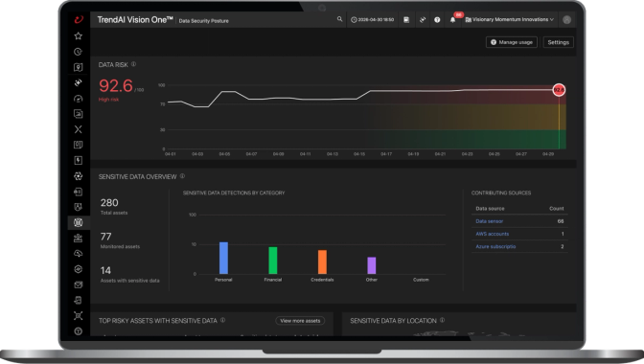Viewport: 644px width, 364px height.
Task: Click the flower-shaped knot icon in sidebar
Action: click(x=78, y=176)
